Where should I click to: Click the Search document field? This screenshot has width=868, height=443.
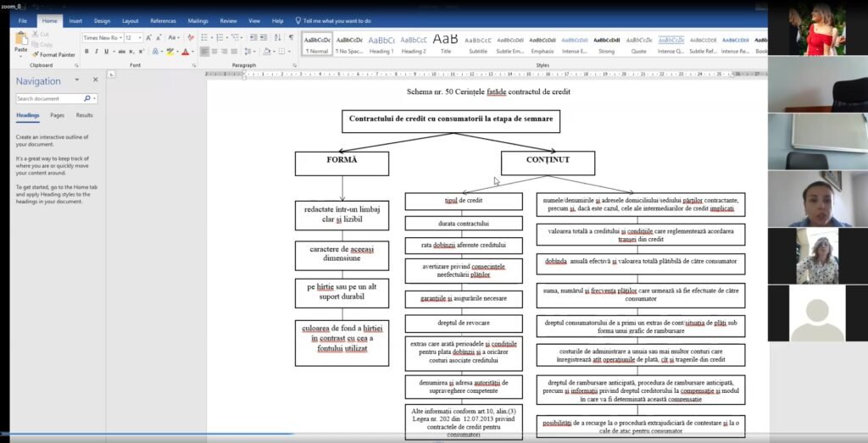click(50, 98)
